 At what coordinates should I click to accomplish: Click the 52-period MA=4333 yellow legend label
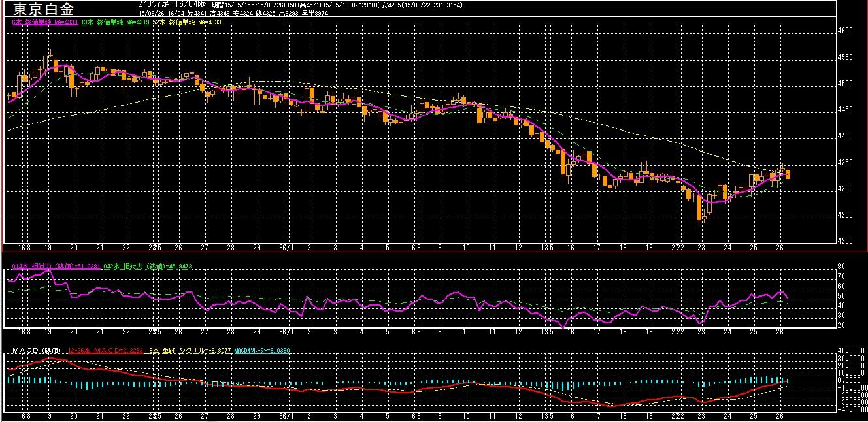point(188,22)
